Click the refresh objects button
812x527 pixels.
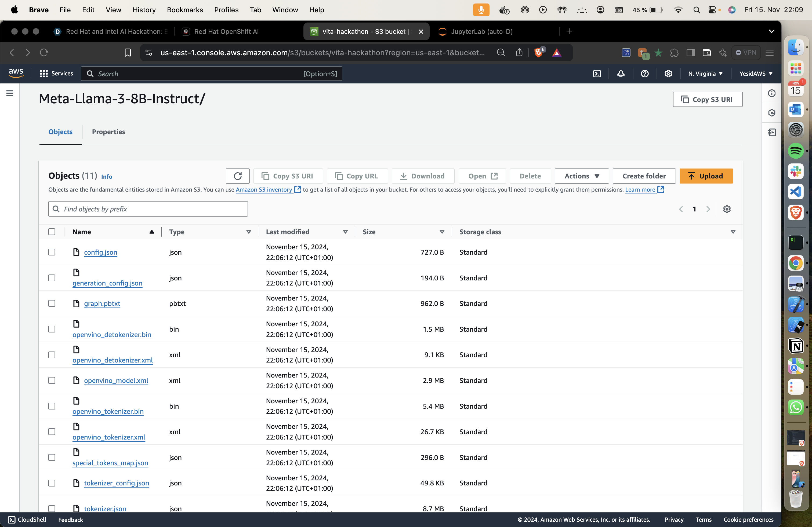(237, 176)
